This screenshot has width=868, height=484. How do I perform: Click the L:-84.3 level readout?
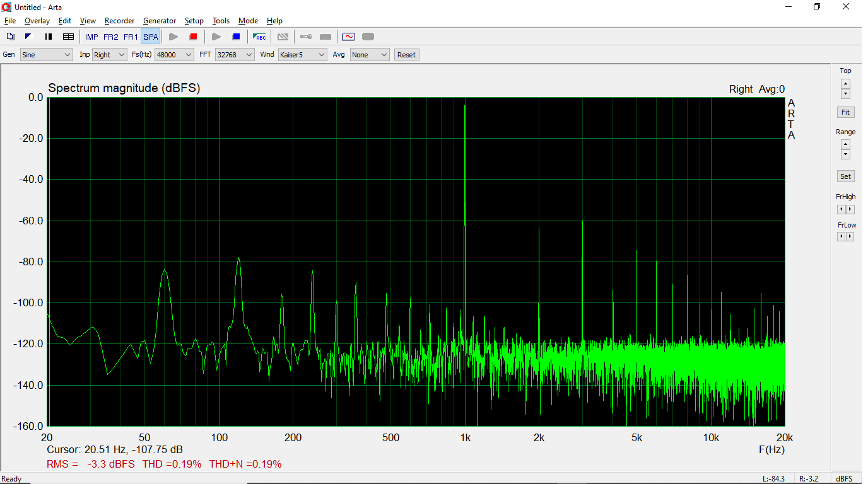(773, 479)
